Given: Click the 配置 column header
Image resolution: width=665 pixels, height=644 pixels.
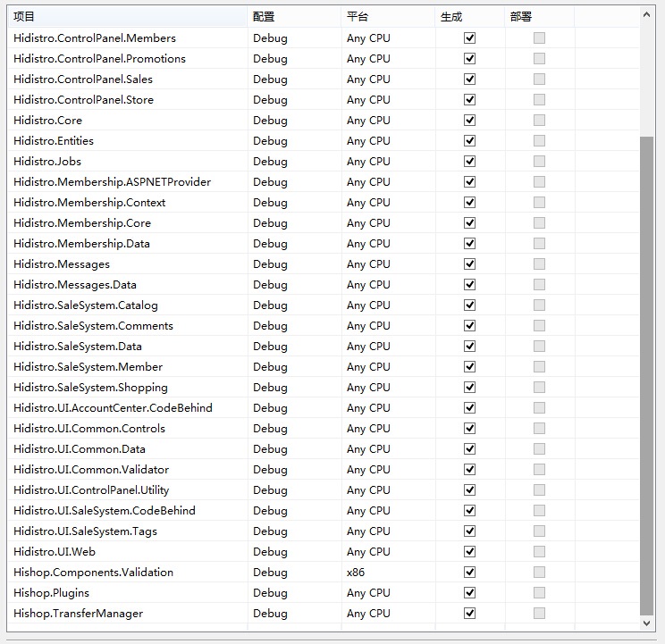Looking at the screenshot, I should coord(294,16).
